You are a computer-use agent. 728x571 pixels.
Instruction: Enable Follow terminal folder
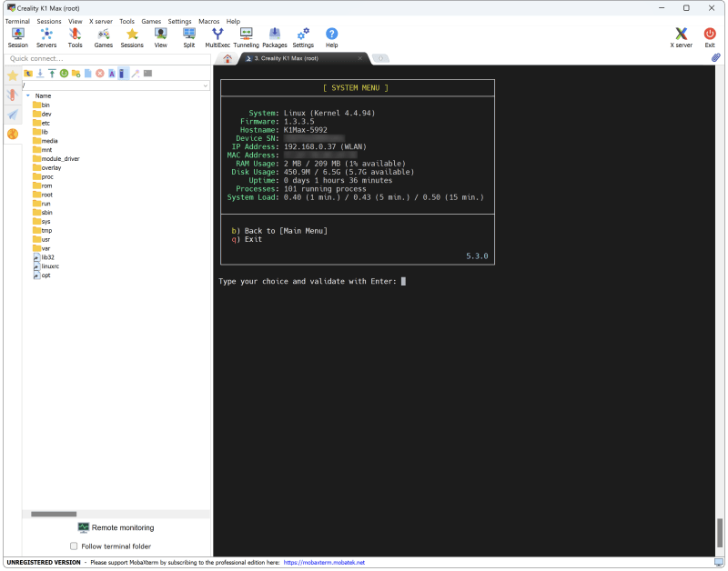tap(74, 546)
